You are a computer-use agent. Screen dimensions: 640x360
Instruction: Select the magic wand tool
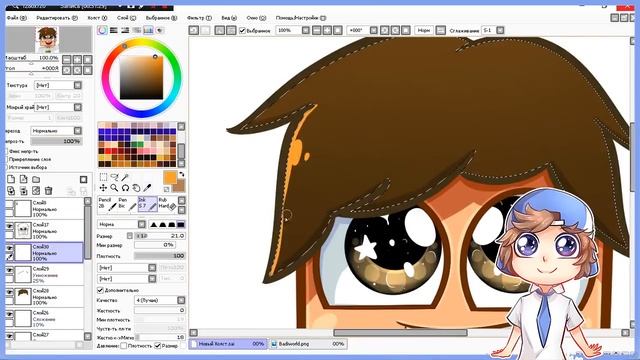[x=125, y=177]
